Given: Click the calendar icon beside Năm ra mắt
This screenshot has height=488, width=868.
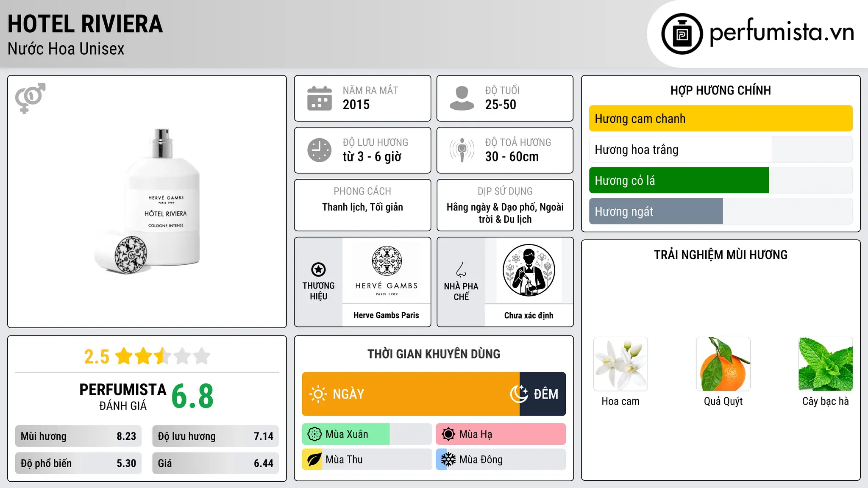Looking at the screenshot, I should click(320, 98).
